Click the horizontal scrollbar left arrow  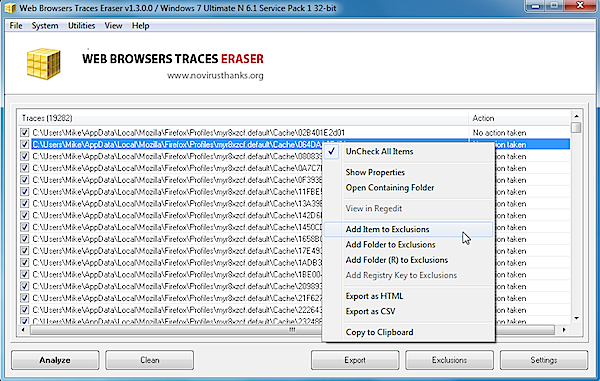click(x=23, y=330)
